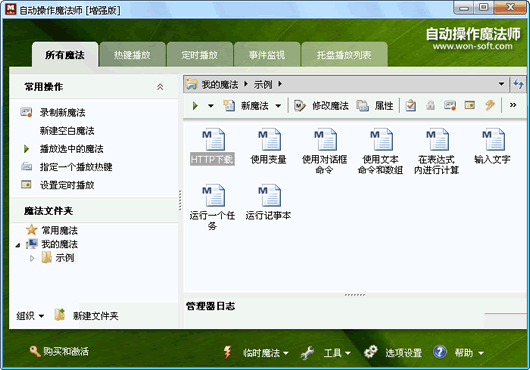Select the 在表达式内进行计算 magic file
Image resolution: width=530 pixels, height=370 pixels.
point(437,151)
